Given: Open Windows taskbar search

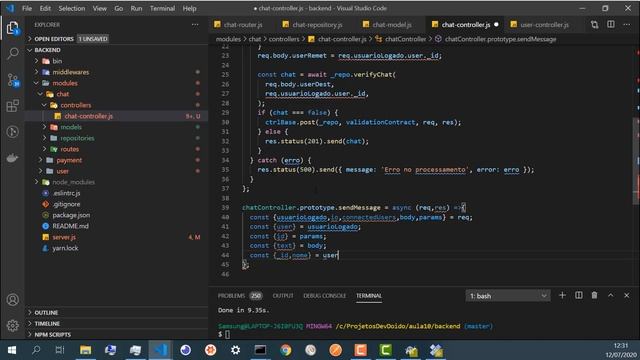Looking at the screenshot, I should coord(36,350).
